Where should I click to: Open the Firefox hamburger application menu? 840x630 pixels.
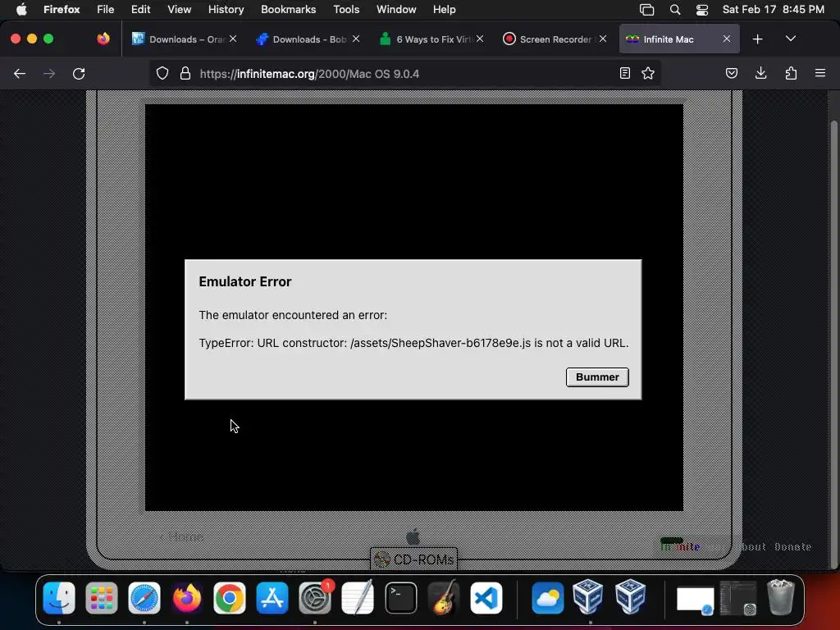point(820,73)
